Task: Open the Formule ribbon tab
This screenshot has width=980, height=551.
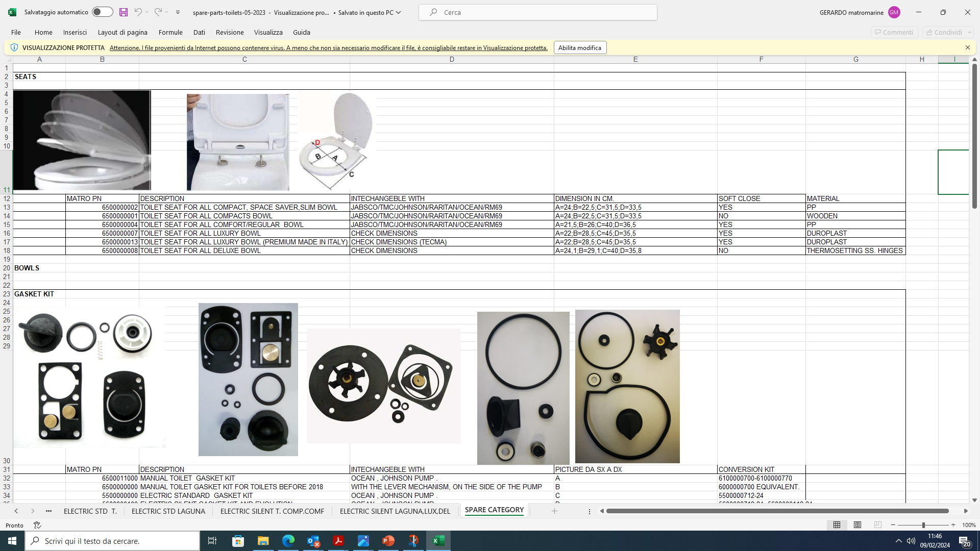Action: [170, 32]
